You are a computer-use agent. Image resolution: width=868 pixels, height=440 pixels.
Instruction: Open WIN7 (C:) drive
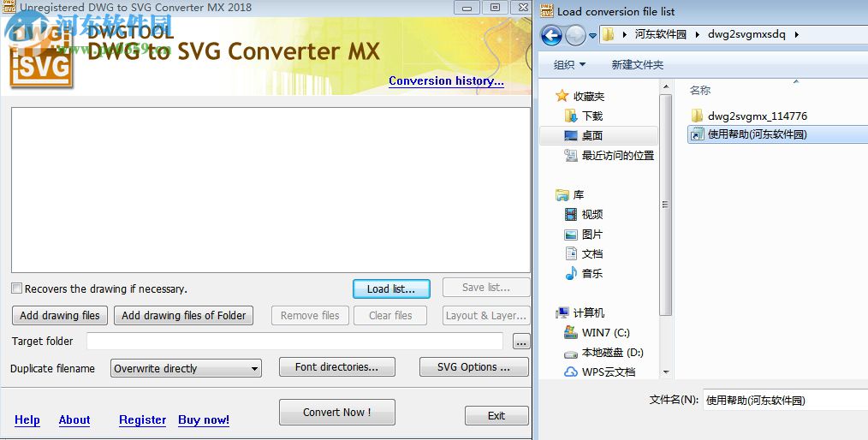click(605, 333)
